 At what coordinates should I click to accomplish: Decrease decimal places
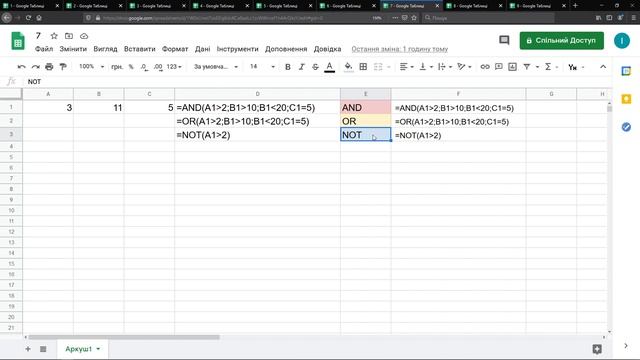point(144,67)
